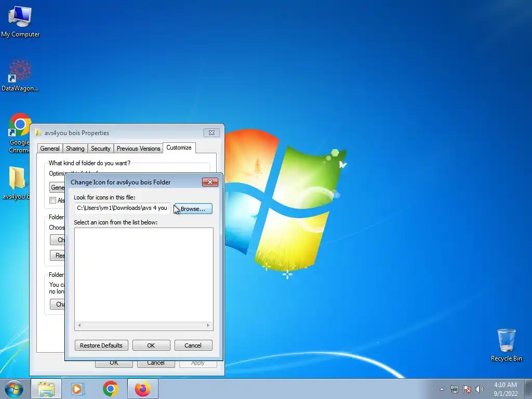532x399 pixels.
Task: Confirm Change Icon dialog with OK
Action: coord(151,345)
